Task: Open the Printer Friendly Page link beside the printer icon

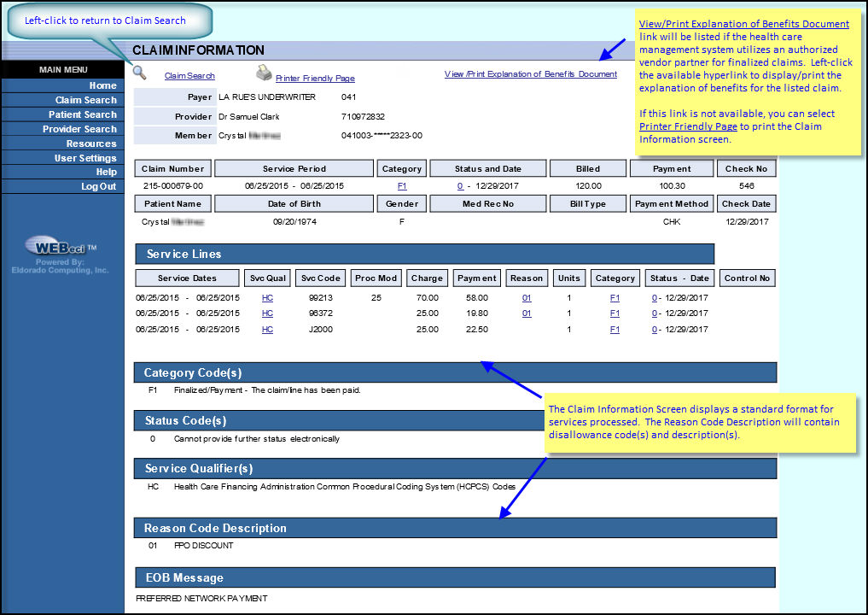Action: pos(315,79)
